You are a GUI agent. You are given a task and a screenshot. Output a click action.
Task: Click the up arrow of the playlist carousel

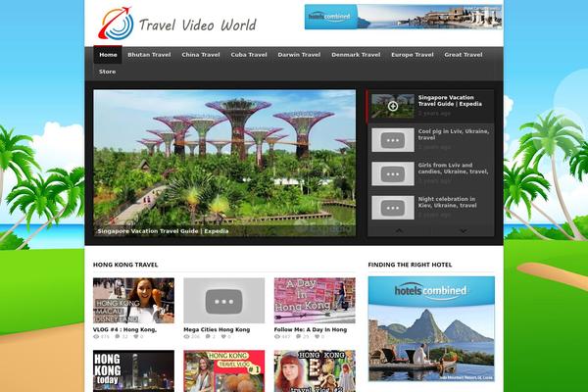[399, 230]
